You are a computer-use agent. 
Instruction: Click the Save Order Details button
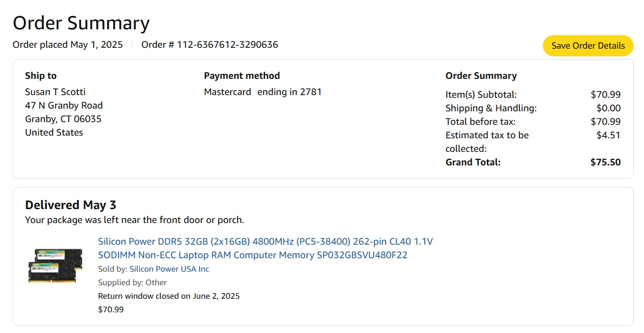(x=588, y=46)
